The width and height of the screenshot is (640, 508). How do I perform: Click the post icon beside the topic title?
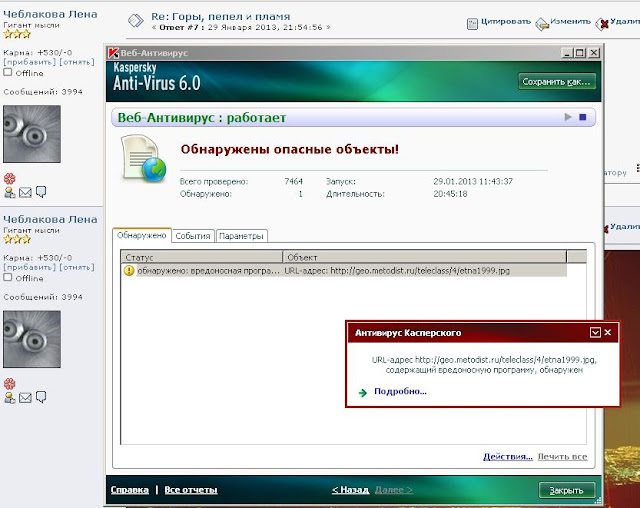136,20
